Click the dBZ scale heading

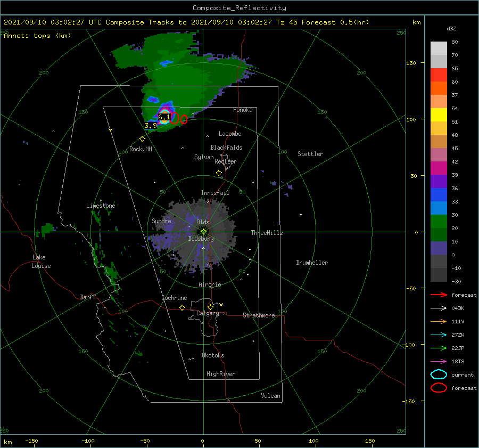pyautogui.click(x=451, y=28)
